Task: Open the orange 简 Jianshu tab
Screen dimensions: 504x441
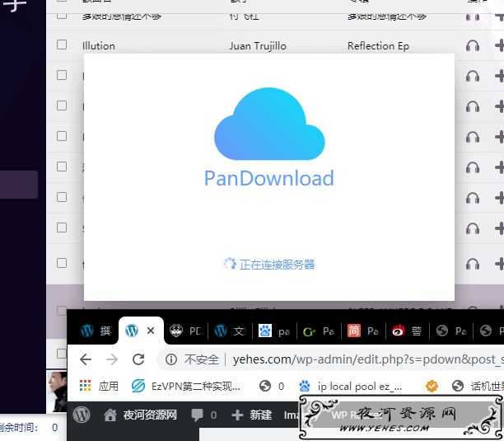Action: click(x=363, y=331)
